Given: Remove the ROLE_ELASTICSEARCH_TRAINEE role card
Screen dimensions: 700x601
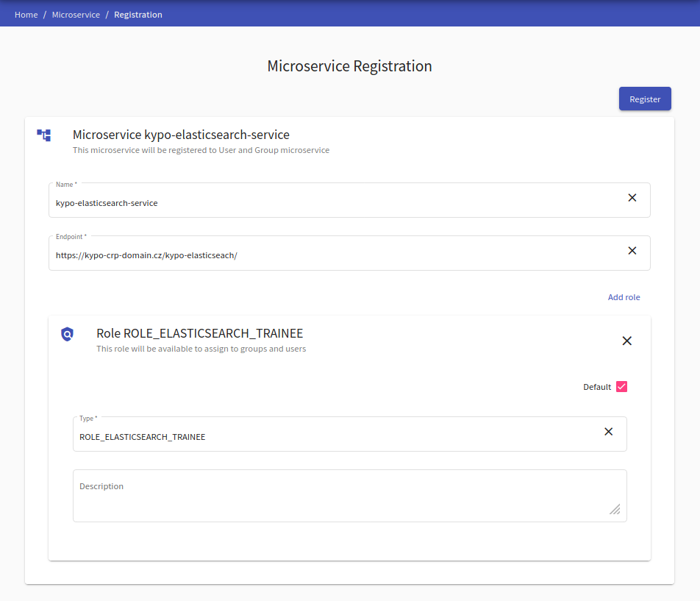Looking at the screenshot, I should coord(626,341).
